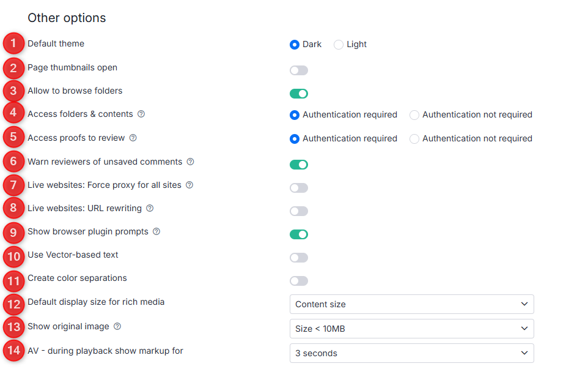This screenshot has height=377, width=588.
Task: Enable the Page thumbnails open toggle
Action: tap(299, 70)
